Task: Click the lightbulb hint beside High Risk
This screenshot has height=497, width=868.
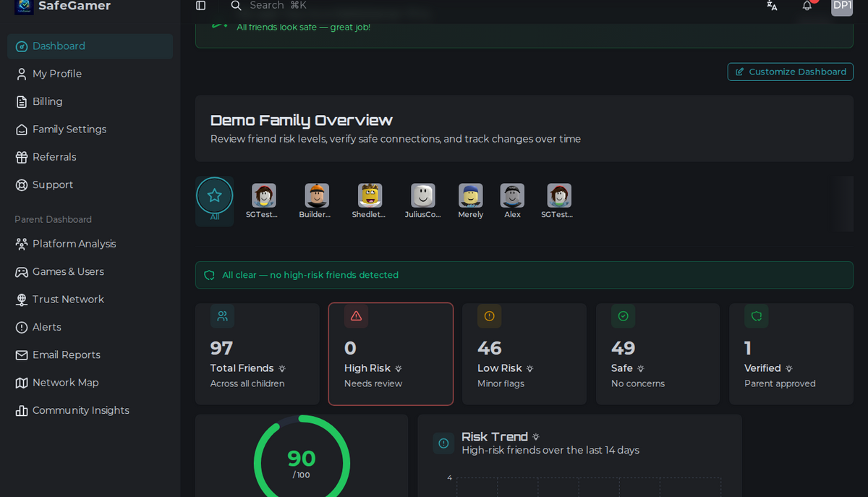Action: coord(399,369)
